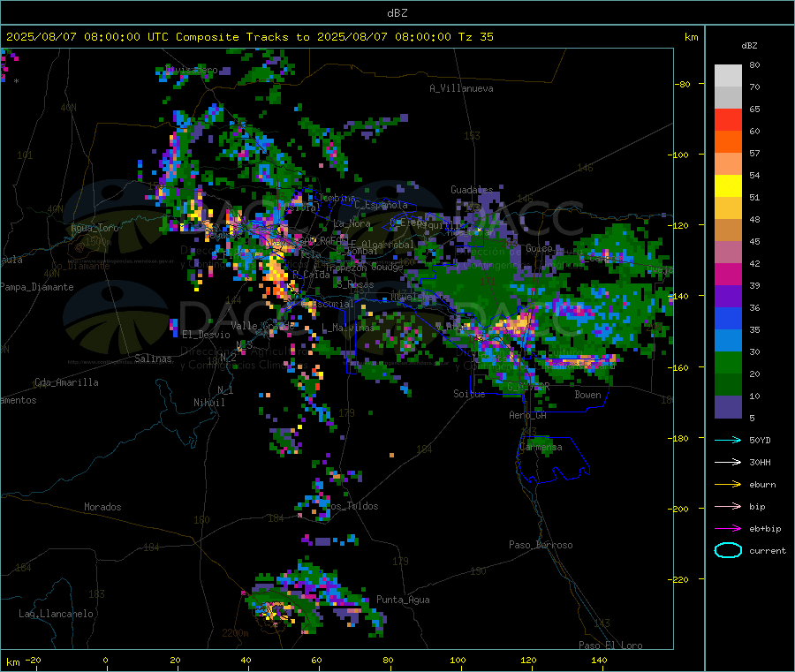Click the 'km' label at the bottom-left axis

pyautogui.click(x=12, y=662)
